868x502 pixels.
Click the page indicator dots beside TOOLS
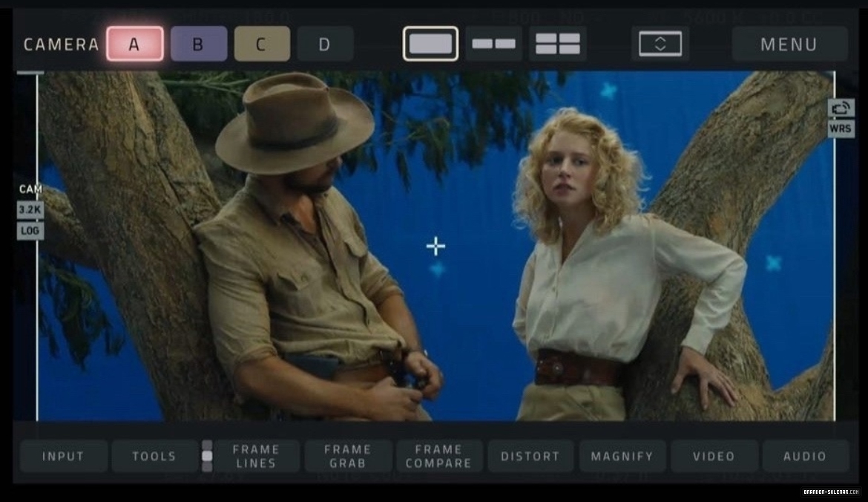(x=207, y=456)
